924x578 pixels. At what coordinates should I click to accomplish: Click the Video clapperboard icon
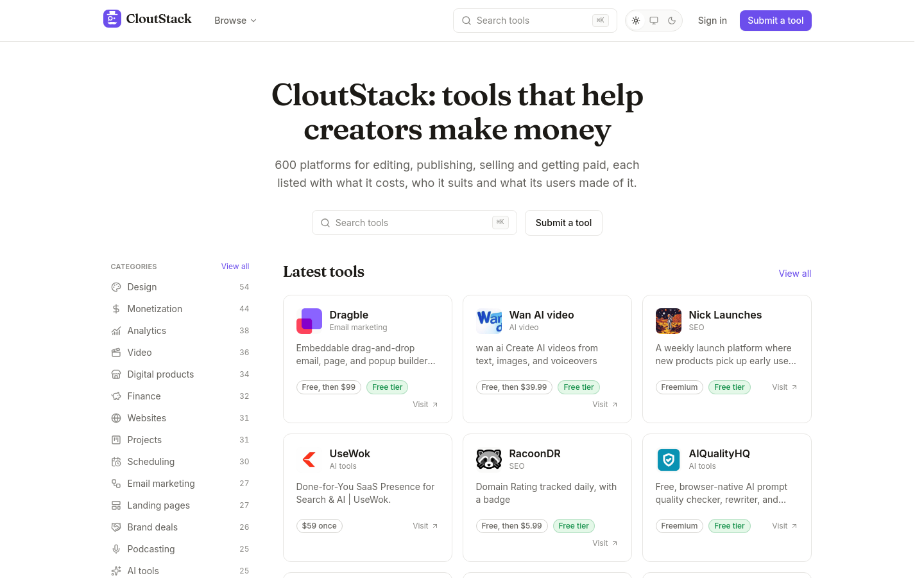(116, 353)
